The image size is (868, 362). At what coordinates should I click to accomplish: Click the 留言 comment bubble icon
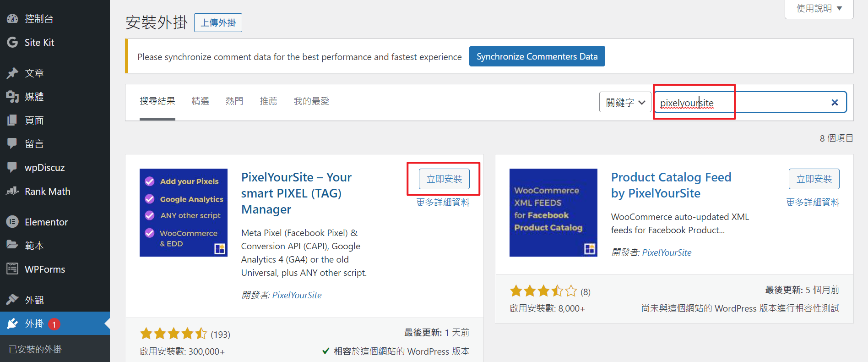[x=12, y=144]
